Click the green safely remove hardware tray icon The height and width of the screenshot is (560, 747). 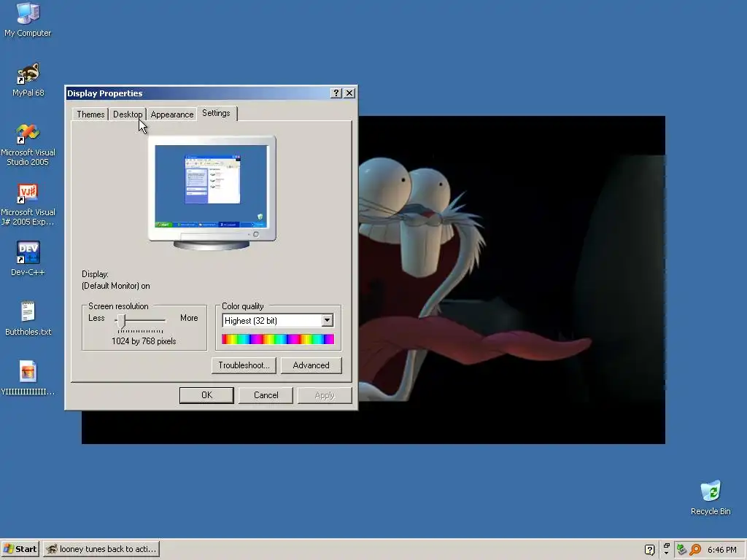coord(681,550)
